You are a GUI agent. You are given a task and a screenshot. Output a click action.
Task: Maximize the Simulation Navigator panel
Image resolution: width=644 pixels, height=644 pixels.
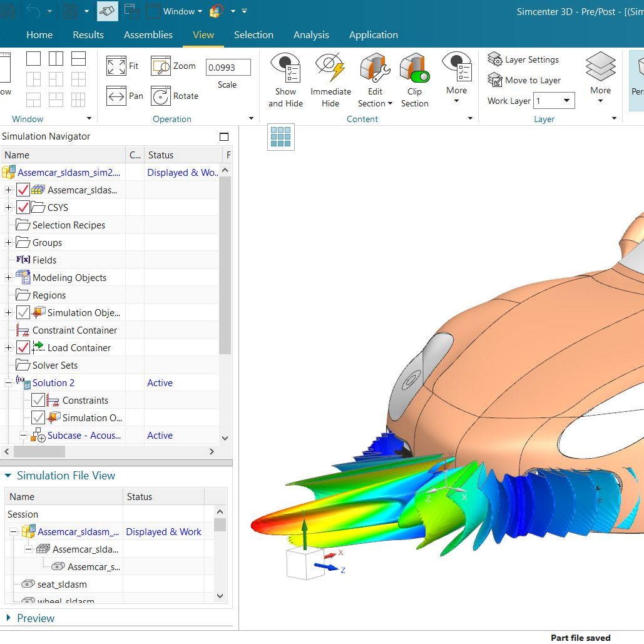pyautogui.click(x=224, y=137)
